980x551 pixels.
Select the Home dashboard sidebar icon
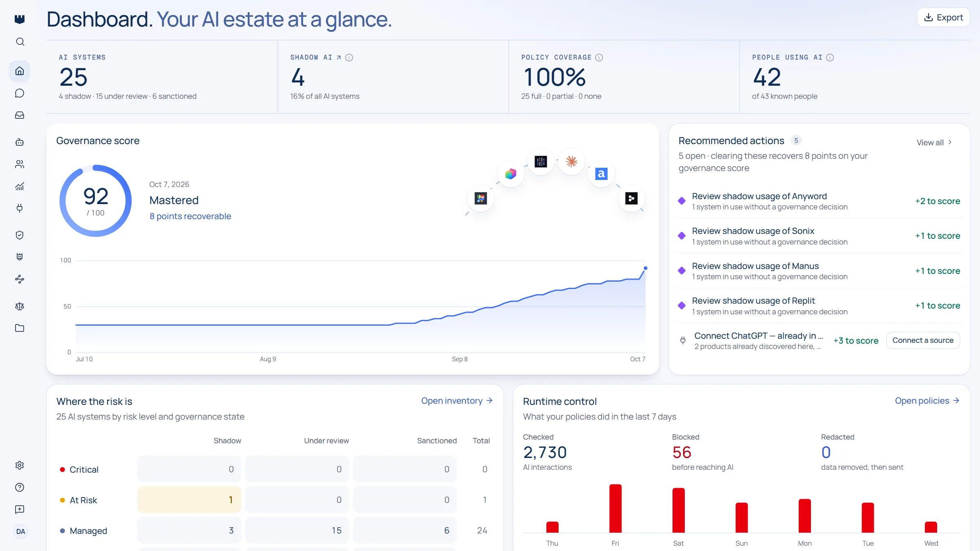(20, 71)
